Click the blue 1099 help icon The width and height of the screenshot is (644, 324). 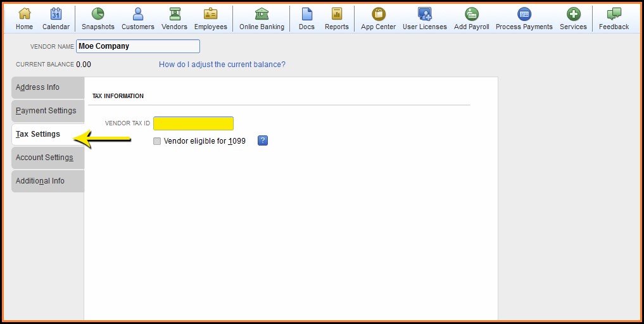point(263,140)
